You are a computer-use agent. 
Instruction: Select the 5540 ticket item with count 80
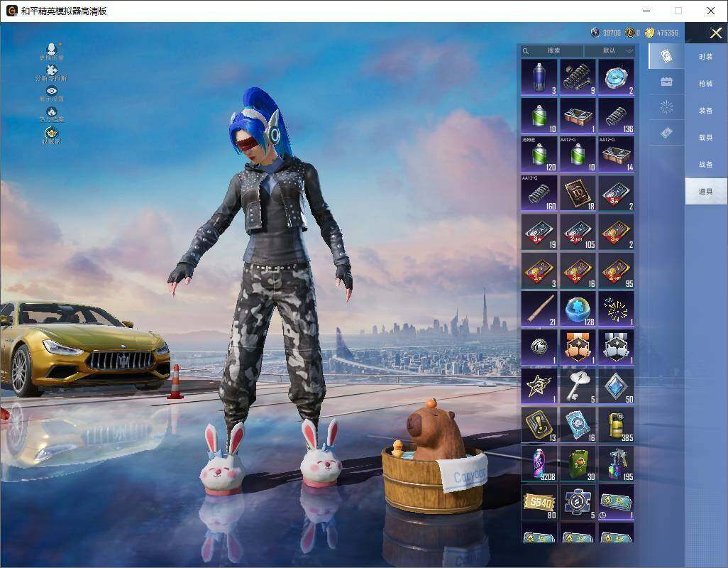click(x=539, y=502)
